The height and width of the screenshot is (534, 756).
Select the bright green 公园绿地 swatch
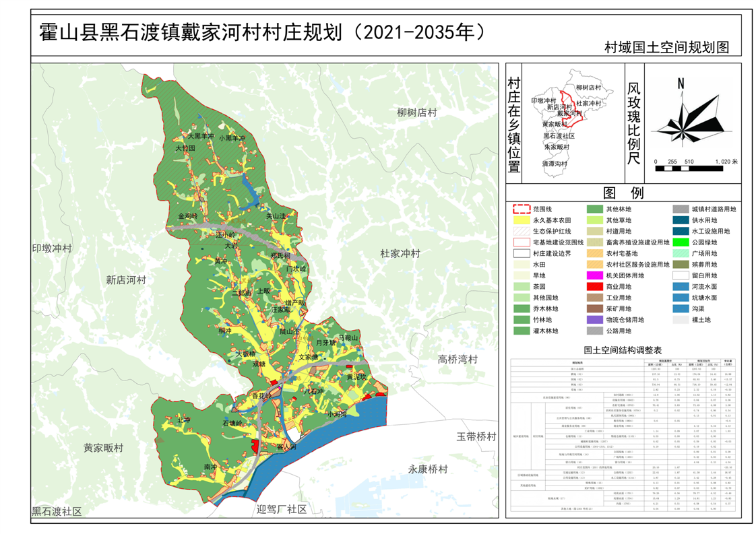tap(682, 242)
